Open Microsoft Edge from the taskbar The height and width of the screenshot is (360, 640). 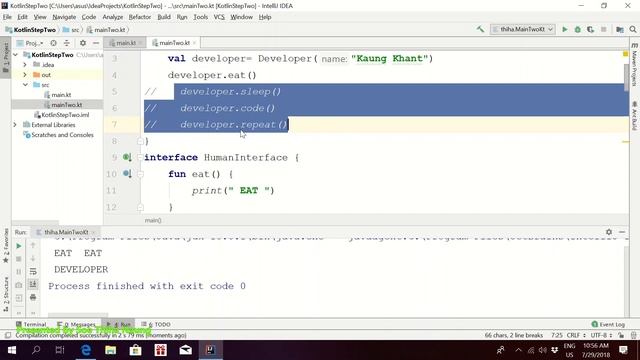pos(86,350)
